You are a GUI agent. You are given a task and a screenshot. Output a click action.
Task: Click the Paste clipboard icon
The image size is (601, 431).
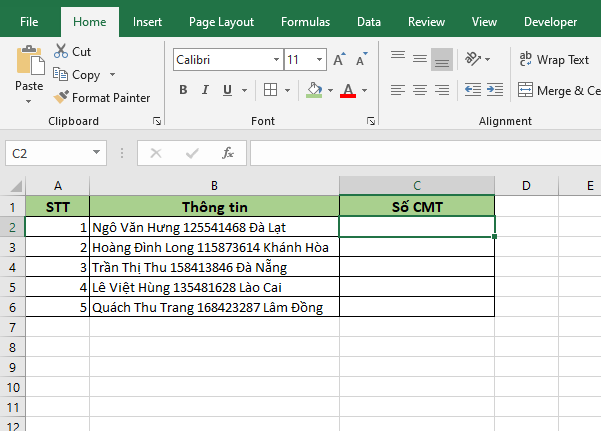point(29,60)
